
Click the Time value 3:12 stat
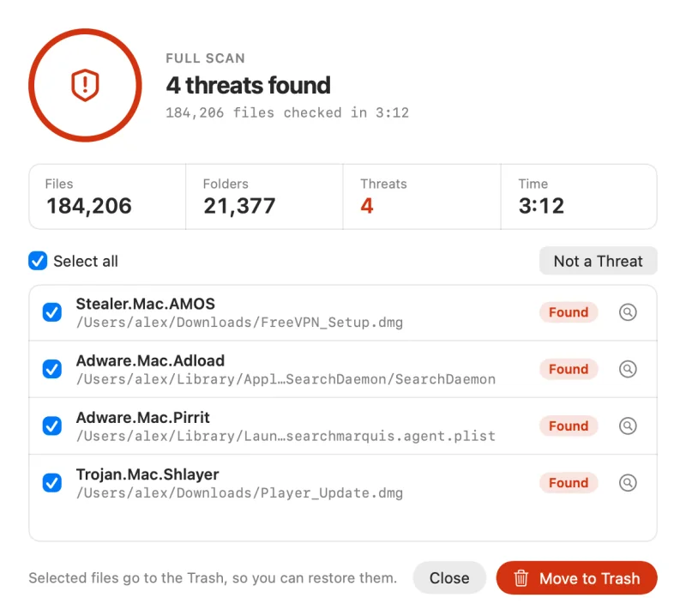click(x=541, y=206)
